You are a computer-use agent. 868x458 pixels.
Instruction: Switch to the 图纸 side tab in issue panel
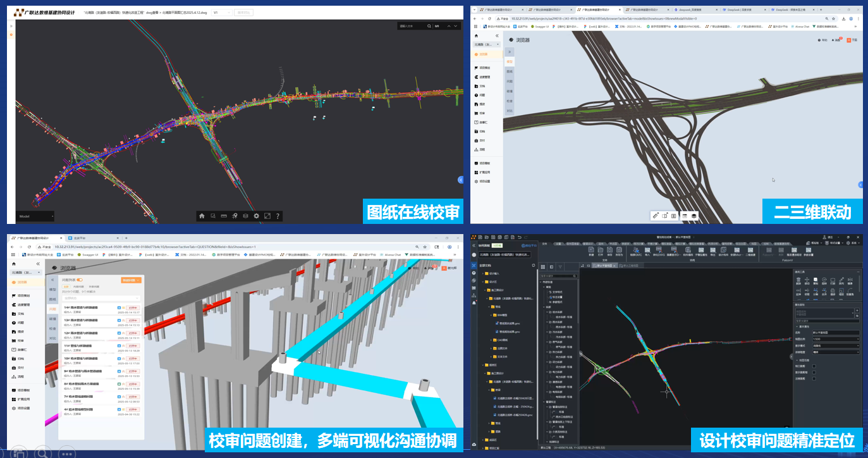click(52, 299)
